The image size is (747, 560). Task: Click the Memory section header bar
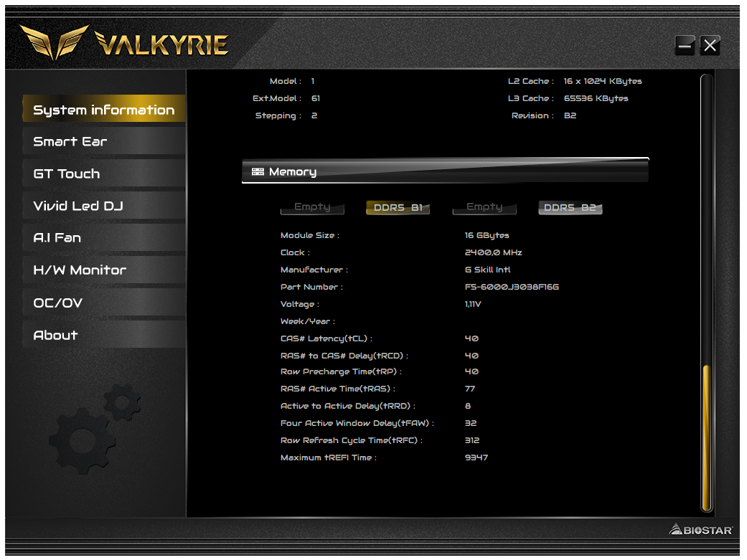pyautogui.click(x=445, y=171)
